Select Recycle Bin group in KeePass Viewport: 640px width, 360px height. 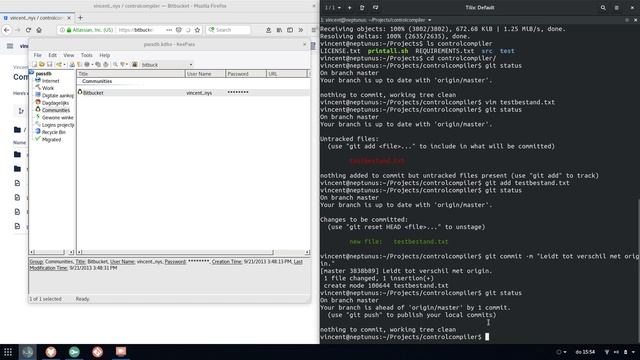click(x=53, y=132)
